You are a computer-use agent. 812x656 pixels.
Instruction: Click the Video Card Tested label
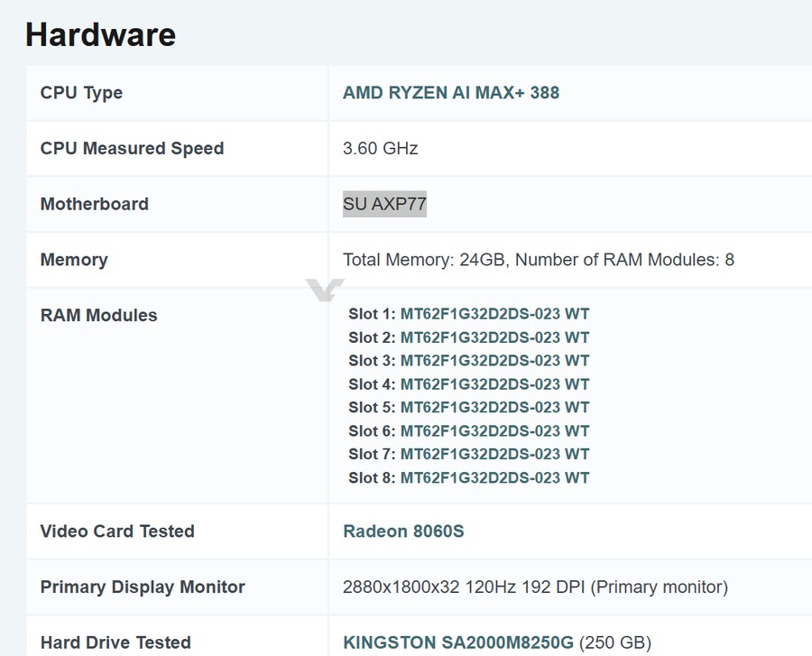116,531
